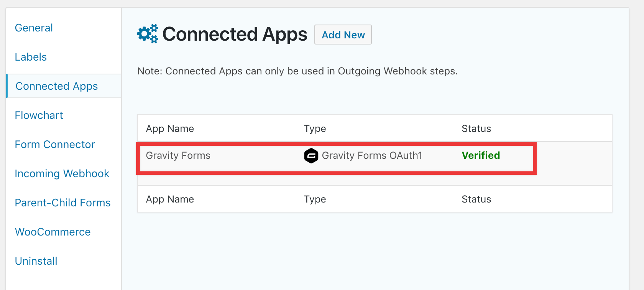Click the Type column header at top
Image resolution: width=644 pixels, height=290 pixels.
(x=315, y=129)
